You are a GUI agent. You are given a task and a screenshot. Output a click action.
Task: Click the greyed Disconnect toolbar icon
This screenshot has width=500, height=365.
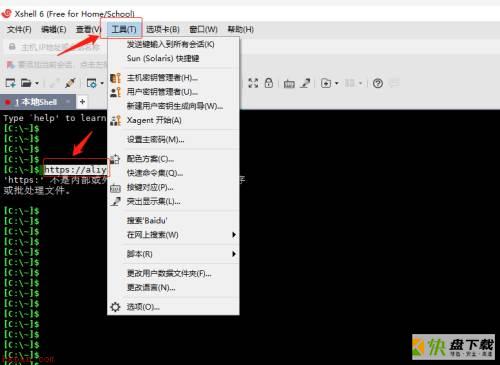53,83
